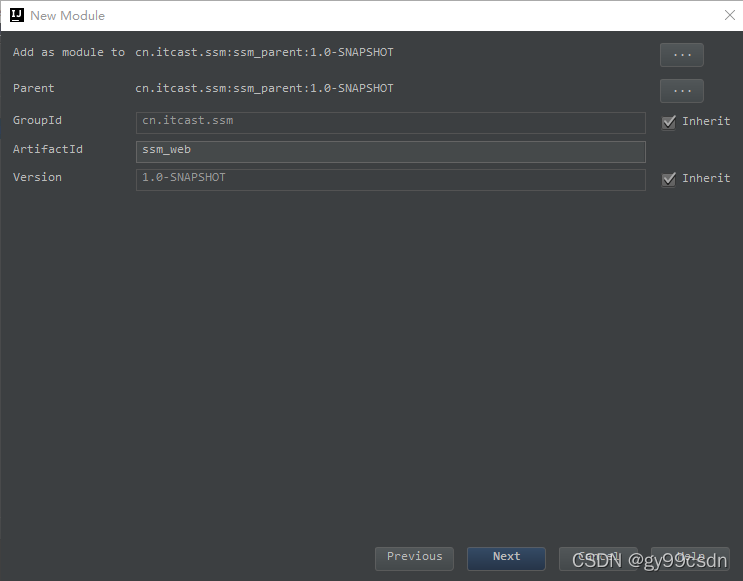Click the Version label
Viewport: 743px width, 581px height.
37,177
